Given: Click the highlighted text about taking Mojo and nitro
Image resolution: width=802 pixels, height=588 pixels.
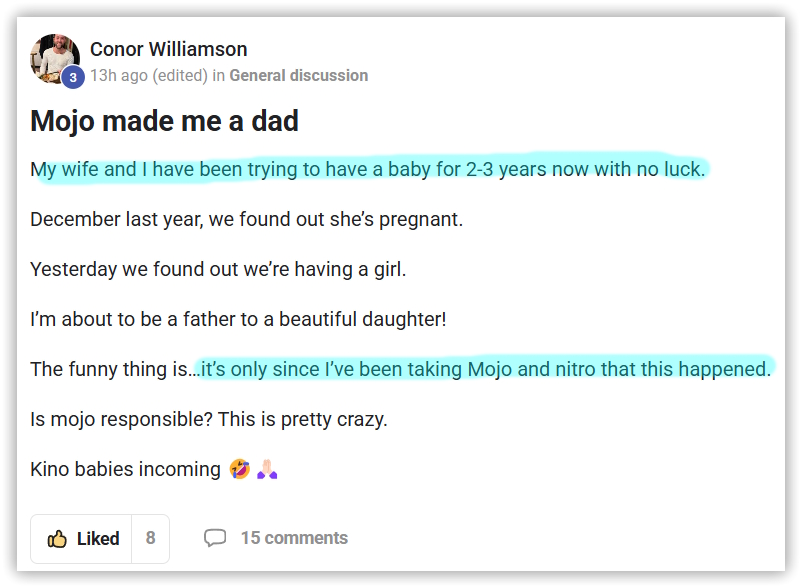Looking at the screenshot, I should (x=485, y=369).
